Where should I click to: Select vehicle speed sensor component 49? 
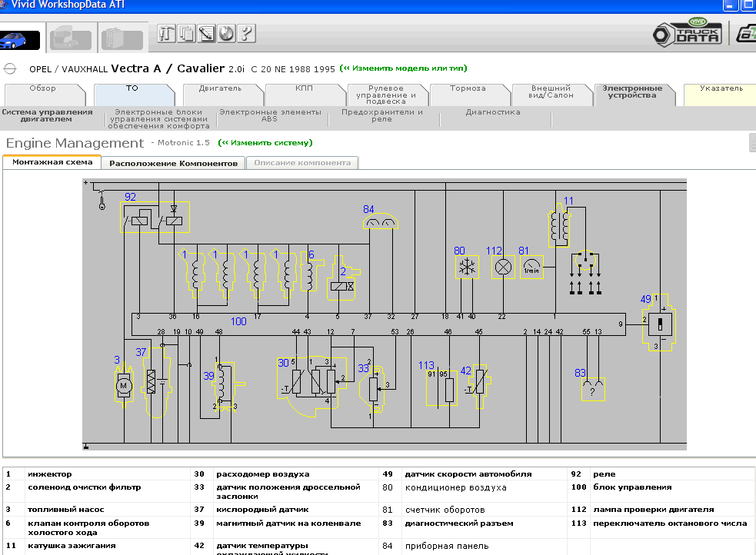660,322
